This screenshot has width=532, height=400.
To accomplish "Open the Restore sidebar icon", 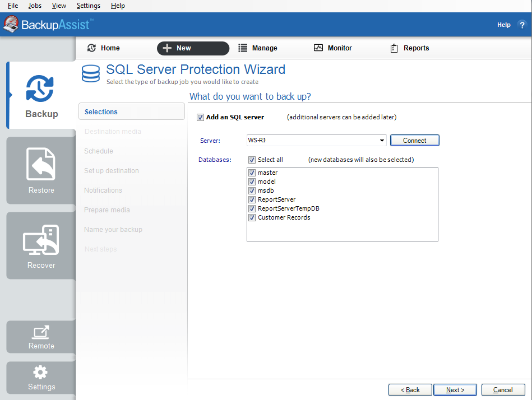I will (x=41, y=164).
